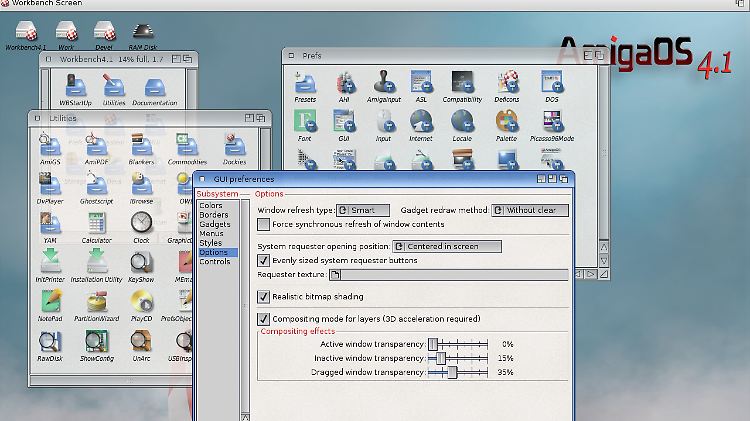750x421 pixels.
Task: Select Colors in Subsystem list
Action: (211, 205)
